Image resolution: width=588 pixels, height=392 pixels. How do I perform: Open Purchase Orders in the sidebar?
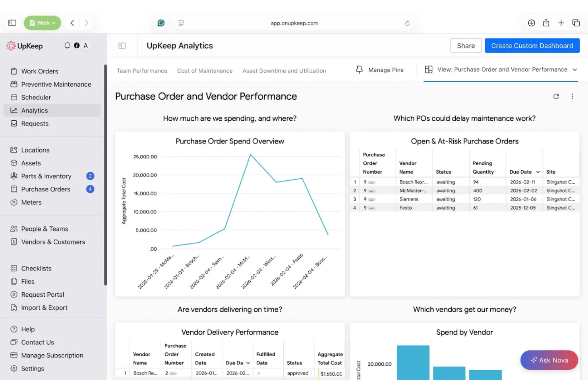pyautogui.click(x=52, y=189)
